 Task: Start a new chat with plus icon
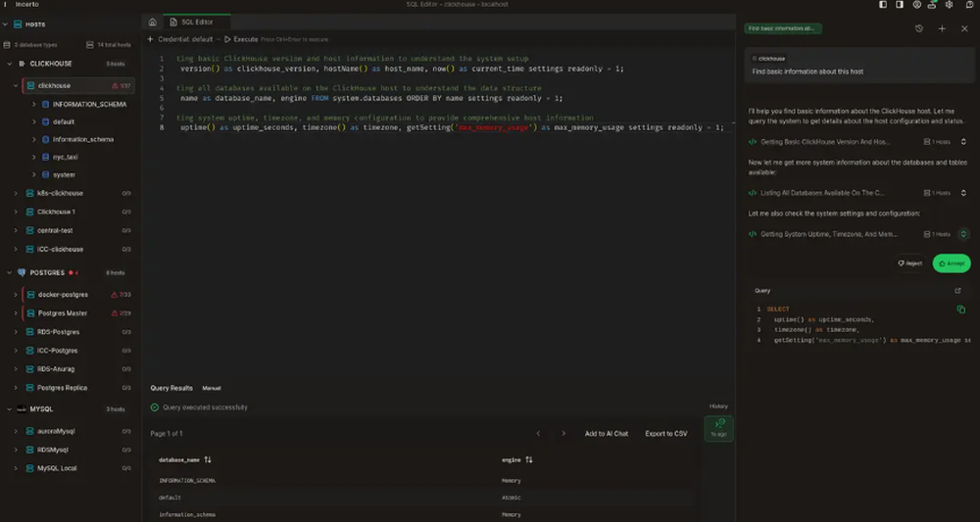[x=942, y=28]
